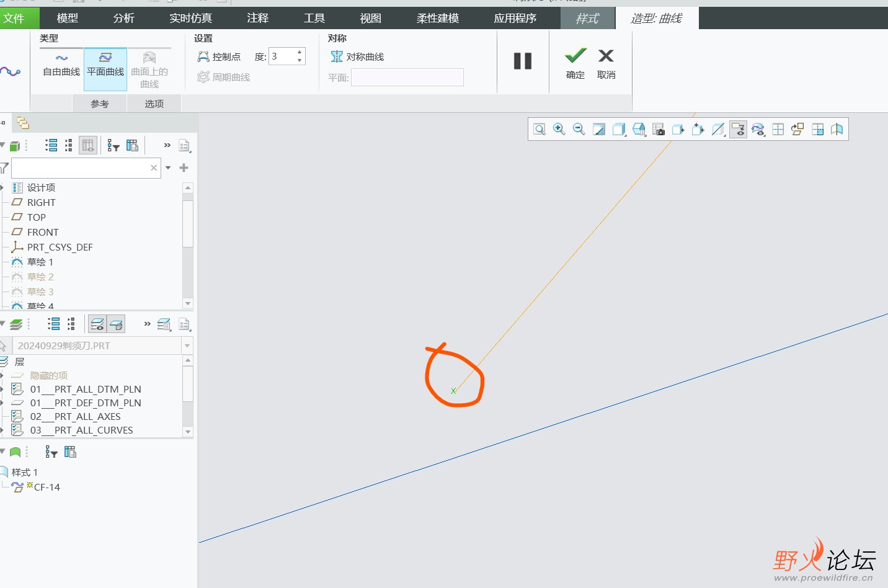Open the 选项 panel tab
The width and height of the screenshot is (888, 588).
coord(154,104)
